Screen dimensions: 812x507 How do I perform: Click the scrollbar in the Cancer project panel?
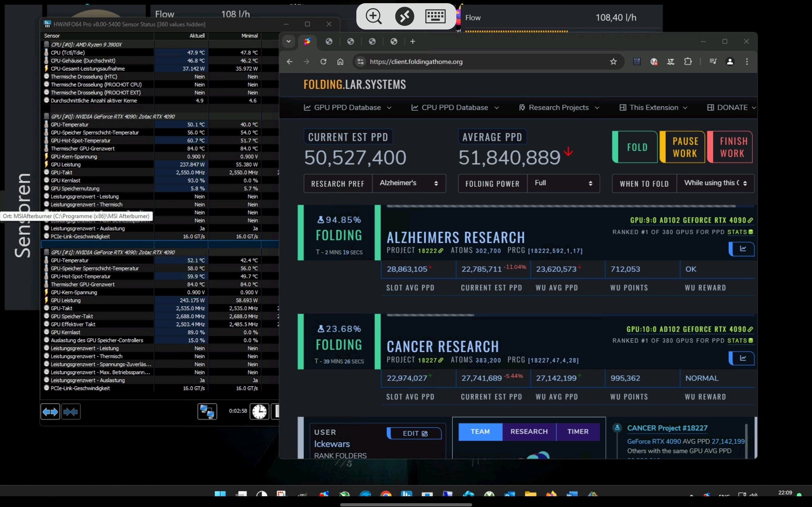pyautogui.click(x=746, y=441)
